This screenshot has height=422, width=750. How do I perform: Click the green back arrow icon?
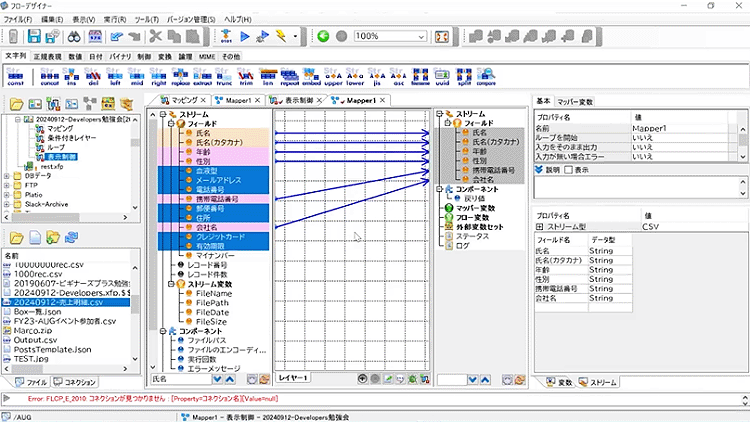323,36
